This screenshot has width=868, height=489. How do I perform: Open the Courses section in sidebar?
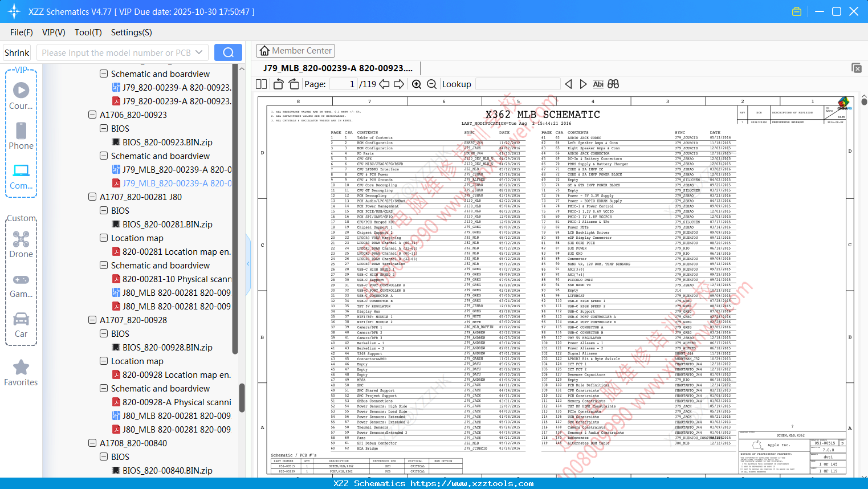pos(21,96)
